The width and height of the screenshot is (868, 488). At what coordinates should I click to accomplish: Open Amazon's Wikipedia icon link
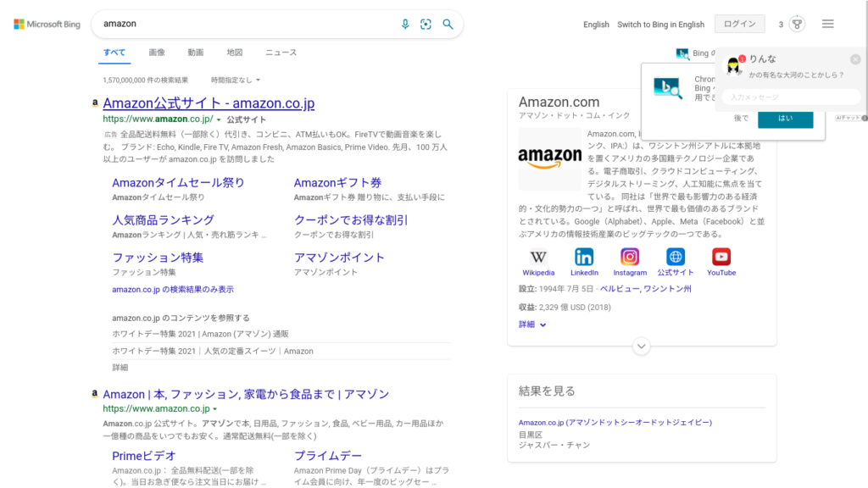coord(538,258)
